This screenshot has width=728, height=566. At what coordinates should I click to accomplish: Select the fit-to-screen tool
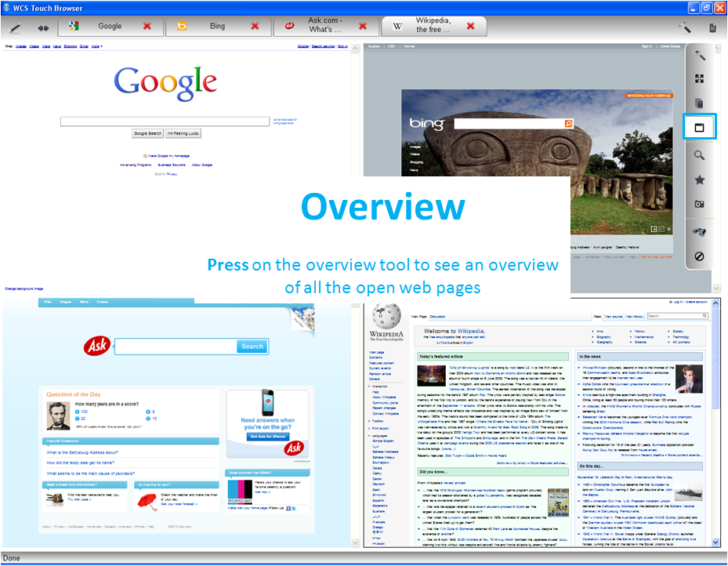coord(700,78)
